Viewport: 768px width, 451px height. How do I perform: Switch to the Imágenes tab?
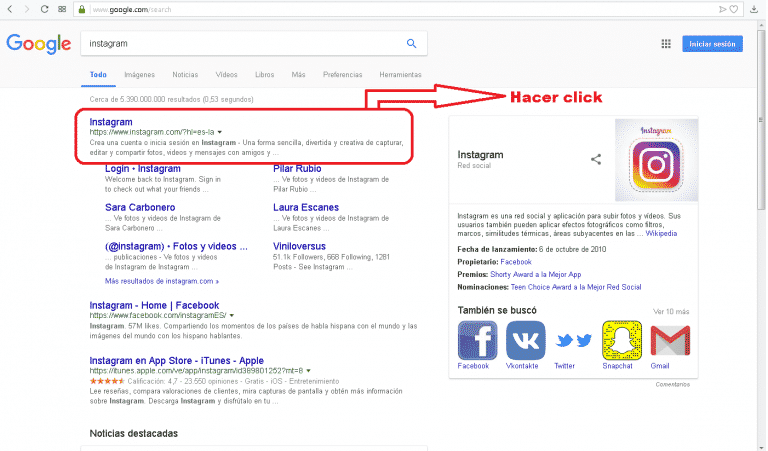(x=139, y=75)
